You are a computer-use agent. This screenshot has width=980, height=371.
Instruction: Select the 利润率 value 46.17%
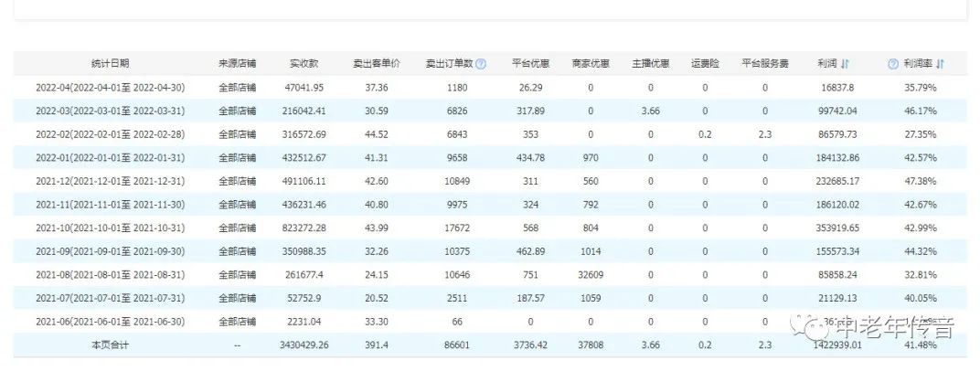coord(921,111)
